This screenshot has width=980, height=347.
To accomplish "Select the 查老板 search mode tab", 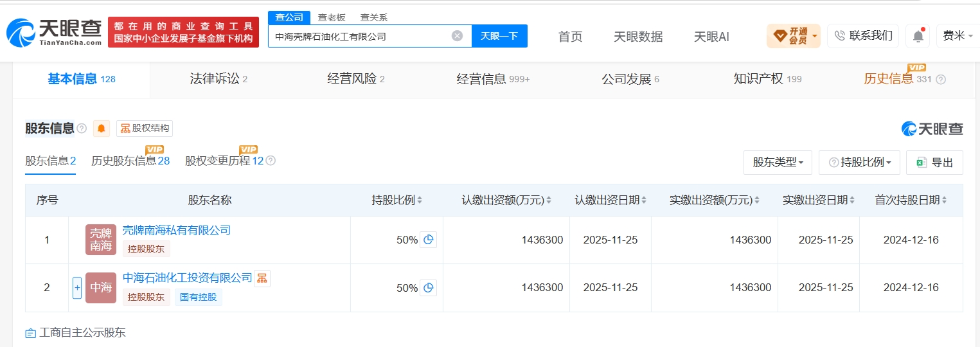I will click(332, 17).
